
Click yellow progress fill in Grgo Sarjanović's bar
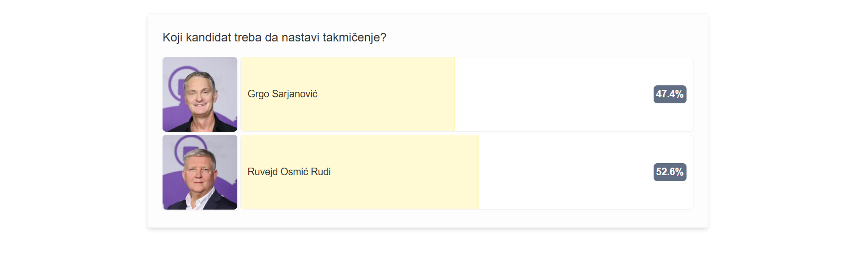pos(379,112)
